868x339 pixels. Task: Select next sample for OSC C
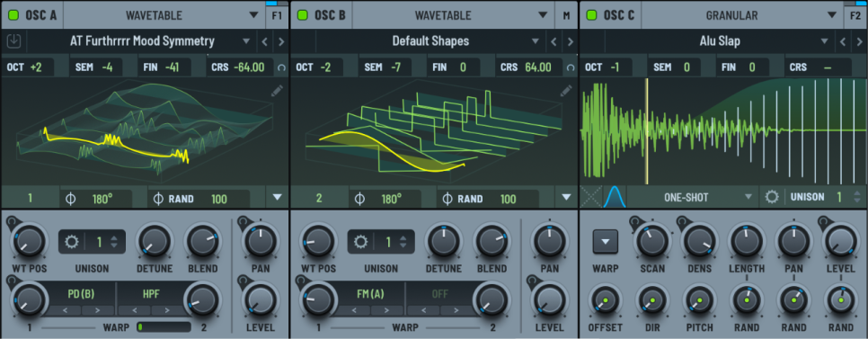tap(859, 41)
